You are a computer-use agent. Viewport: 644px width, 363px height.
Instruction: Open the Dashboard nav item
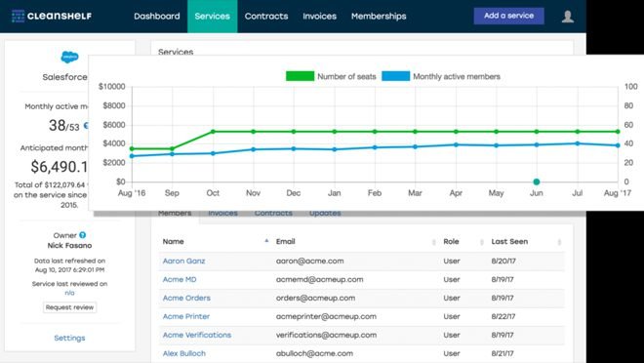[x=157, y=17]
